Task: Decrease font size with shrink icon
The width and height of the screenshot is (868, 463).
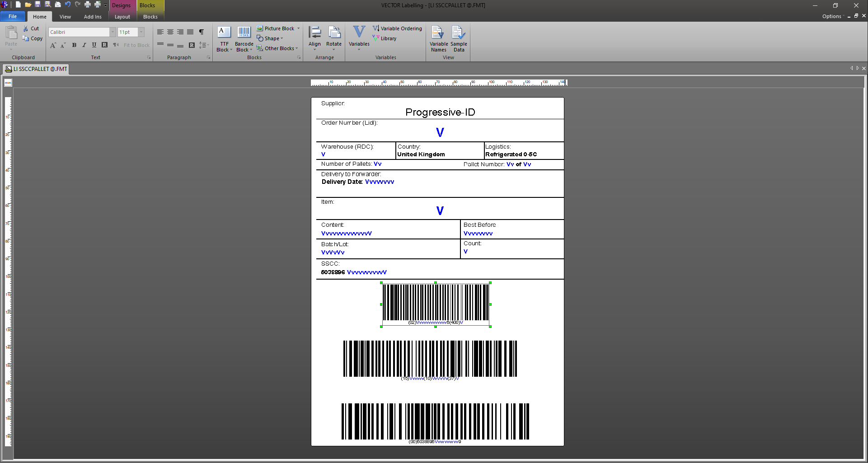Action: [x=63, y=45]
